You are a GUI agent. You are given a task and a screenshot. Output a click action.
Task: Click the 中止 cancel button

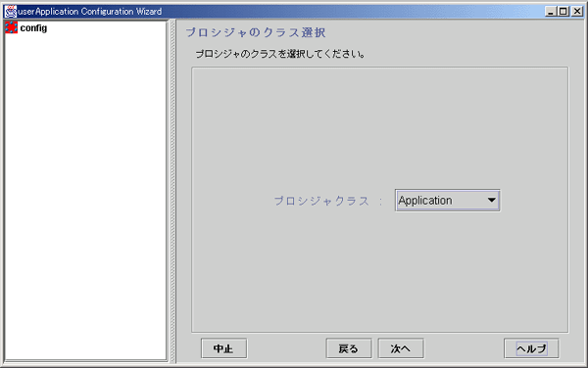coord(223,348)
